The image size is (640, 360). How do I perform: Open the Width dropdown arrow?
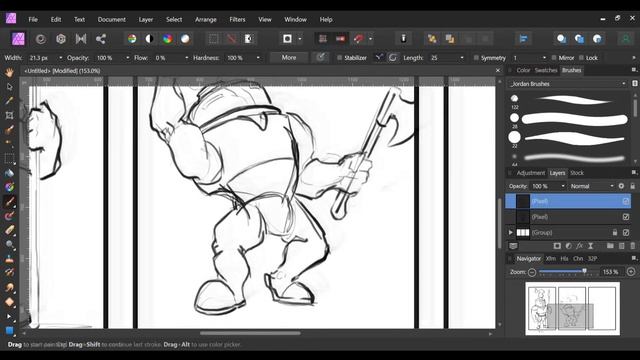tap(61, 58)
